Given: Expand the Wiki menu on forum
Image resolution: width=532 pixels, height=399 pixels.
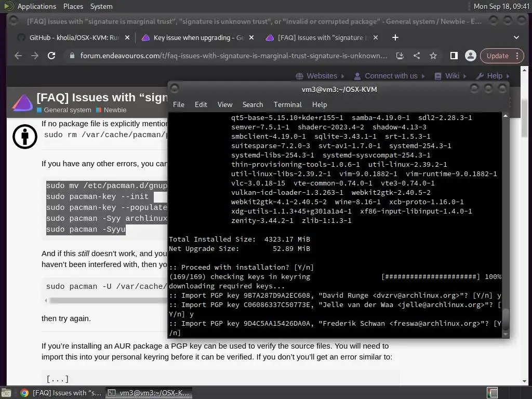Looking at the screenshot, I should (x=450, y=76).
